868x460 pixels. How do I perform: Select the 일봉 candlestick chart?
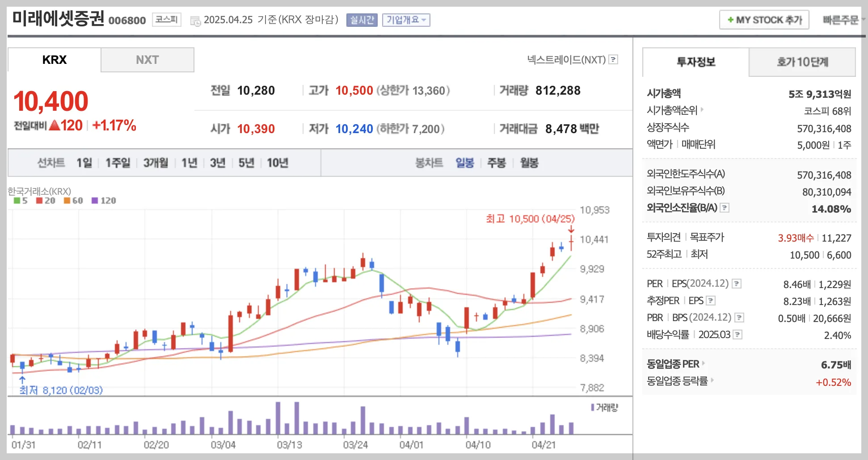click(465, 163)
